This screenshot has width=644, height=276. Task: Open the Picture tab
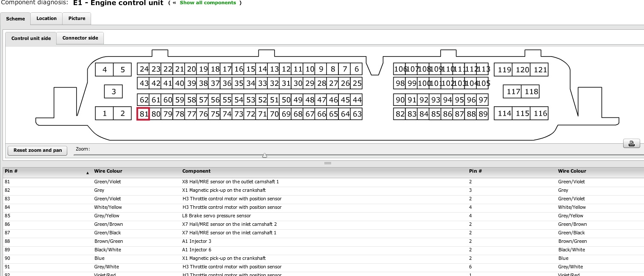[x=77, y=18]
